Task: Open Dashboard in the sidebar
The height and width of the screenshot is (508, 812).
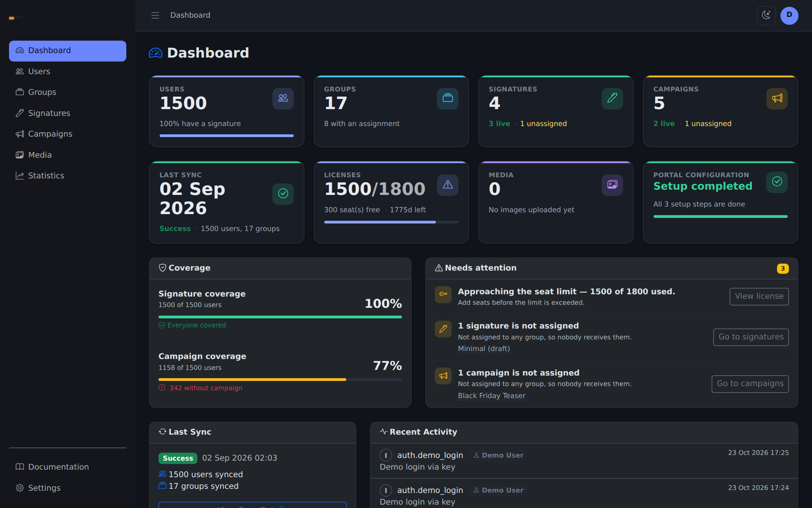Action: 68,51
